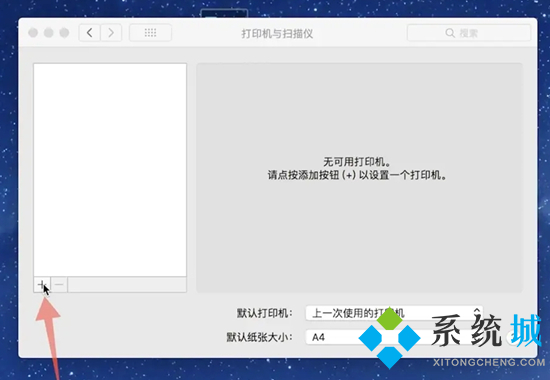Click inside the search field

point(469,33)
